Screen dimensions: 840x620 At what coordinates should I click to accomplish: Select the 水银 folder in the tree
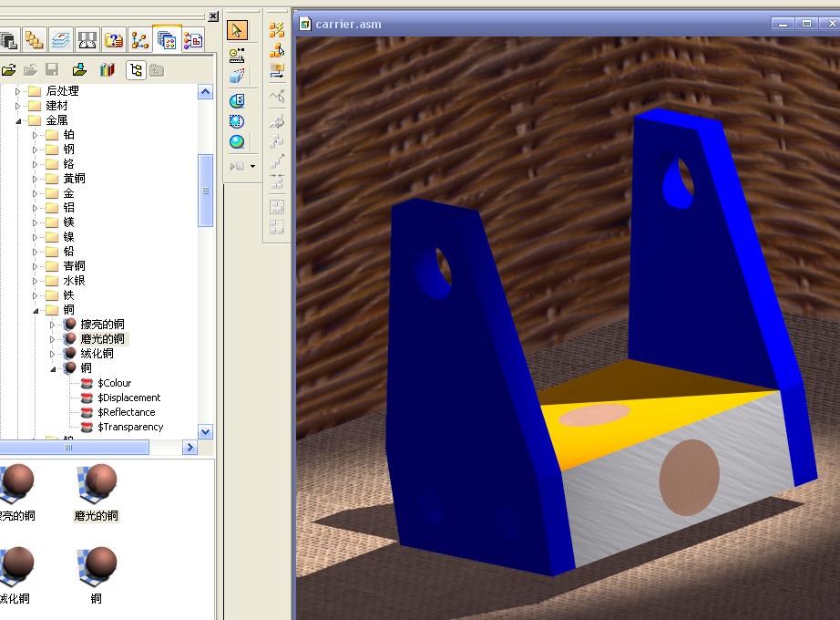tap(74, 281)
